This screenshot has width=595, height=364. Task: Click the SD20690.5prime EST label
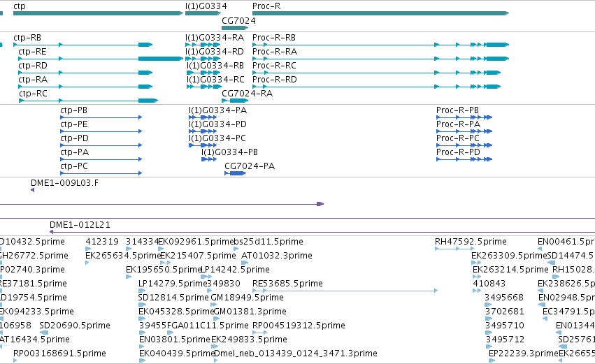click(x=75, y=326)
